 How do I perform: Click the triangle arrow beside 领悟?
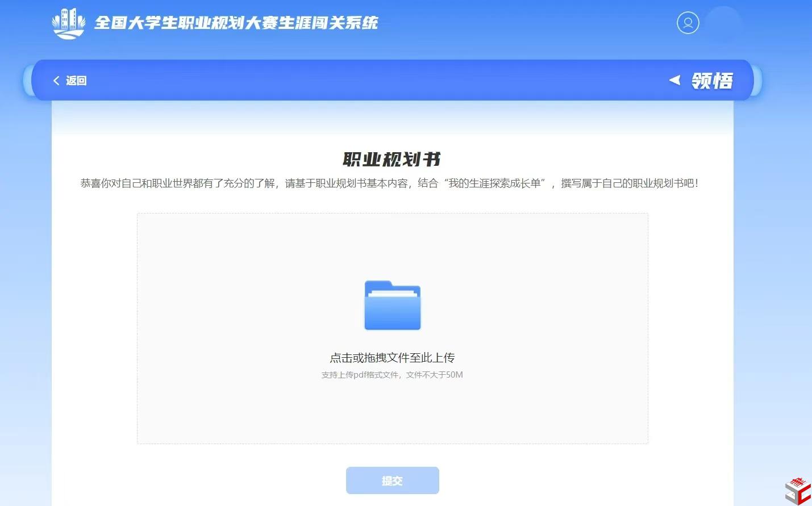[x=674, y=80]
